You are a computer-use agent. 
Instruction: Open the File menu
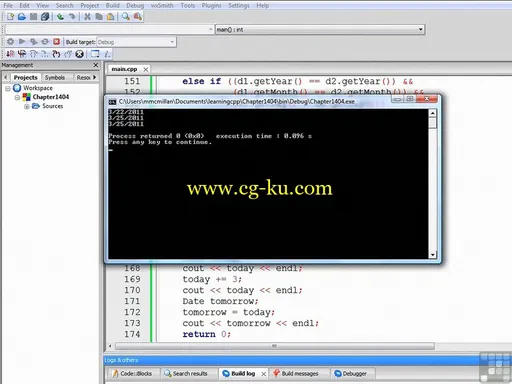pos(8,6)
